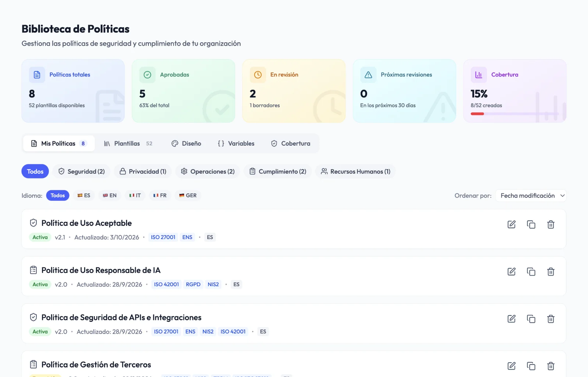Click the Aprobadas checkmark icon
Viewport: 588px width, 377px height.
pyautogui.click(x=147, y=75)
